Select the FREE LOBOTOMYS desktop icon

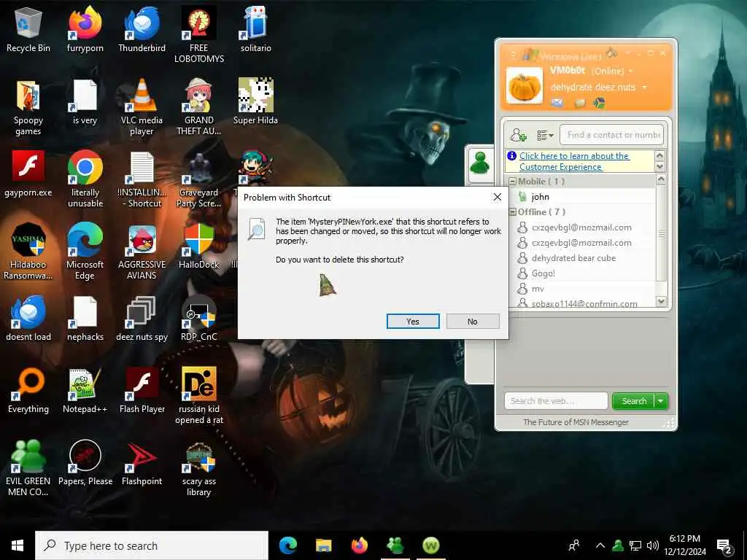(x=198, y=34)
